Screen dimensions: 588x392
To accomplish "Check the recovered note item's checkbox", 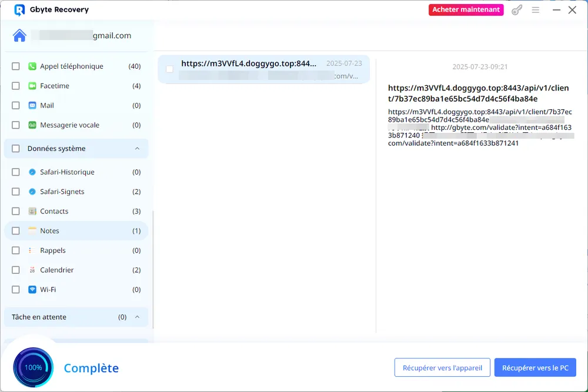I will 169,69.
